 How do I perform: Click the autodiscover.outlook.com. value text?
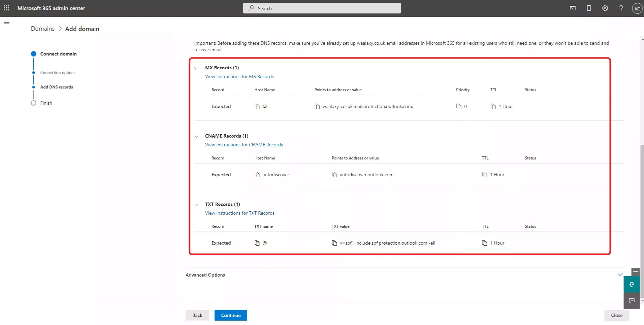click(x=367, y=175)
